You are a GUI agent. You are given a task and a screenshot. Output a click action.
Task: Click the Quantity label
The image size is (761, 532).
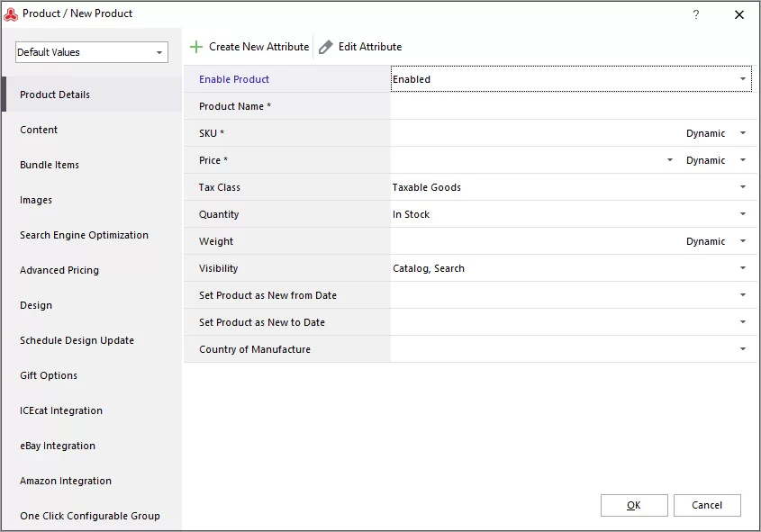pyautogui.click(x=219, y=214)
